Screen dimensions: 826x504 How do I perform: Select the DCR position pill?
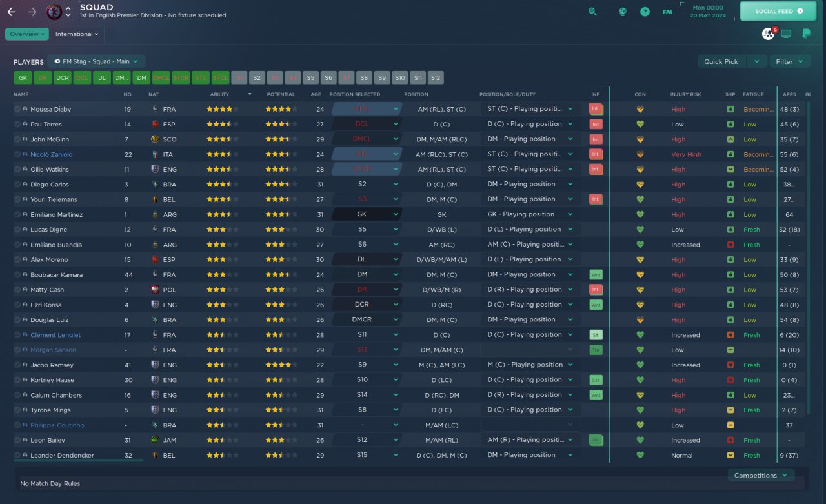62,78
